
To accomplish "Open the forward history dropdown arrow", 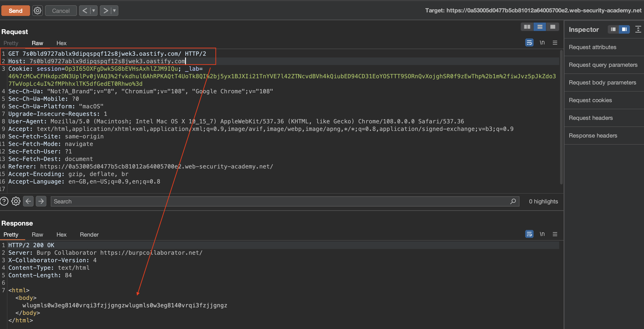I will pyautogui.click(x=114, y=11).
